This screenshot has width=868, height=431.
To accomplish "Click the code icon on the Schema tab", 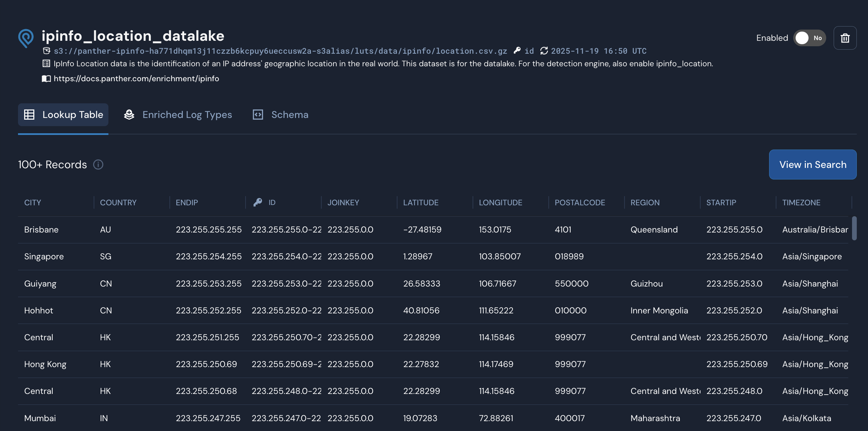I will tap(258, 115).
